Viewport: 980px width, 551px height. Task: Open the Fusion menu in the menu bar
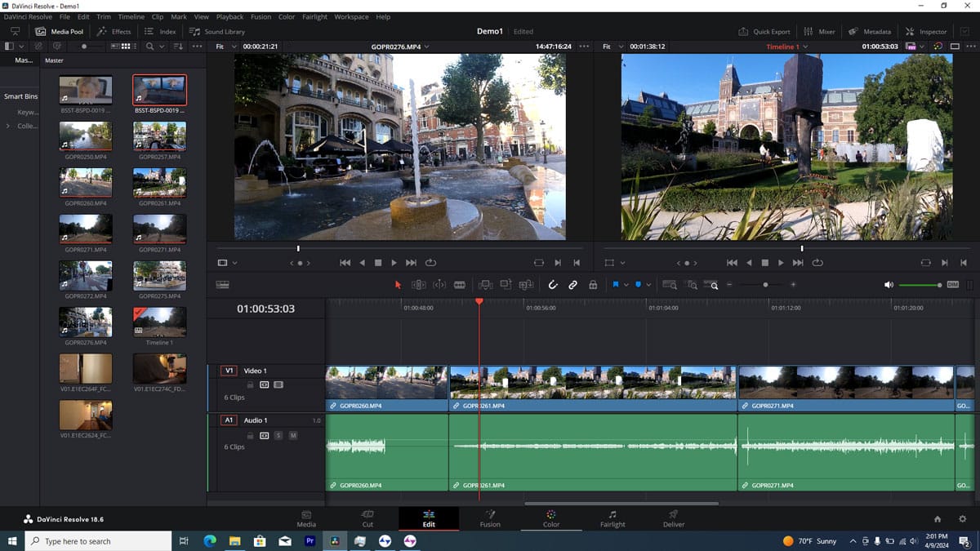pyautogui.click(x=261, y=16)
